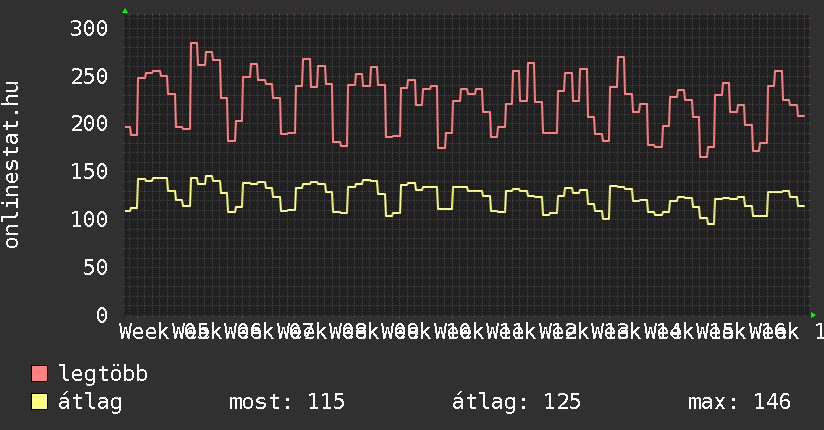The image size is (824, 430).
Task: Select the legtöbb legend label
Action: [x=103, y=374]
